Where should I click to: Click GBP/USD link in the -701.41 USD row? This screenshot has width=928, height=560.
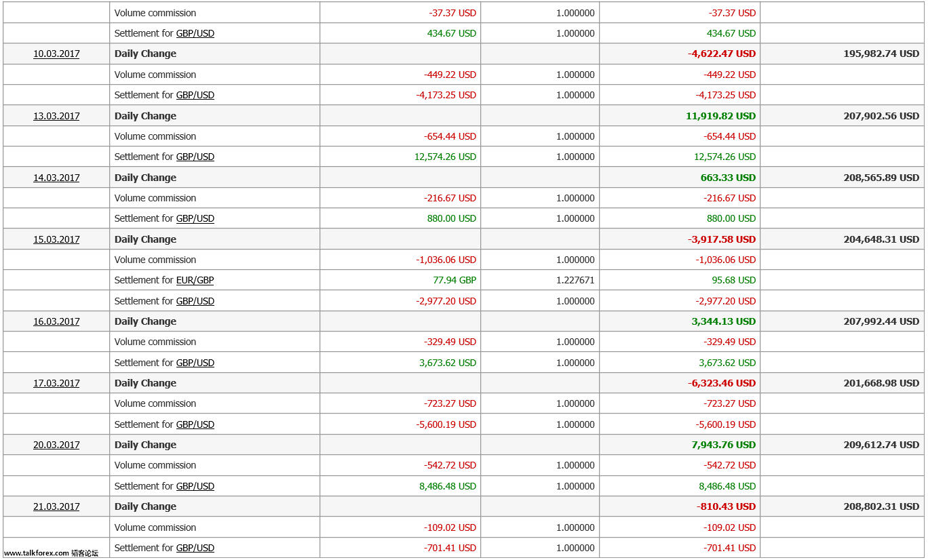tap(195, 548)
